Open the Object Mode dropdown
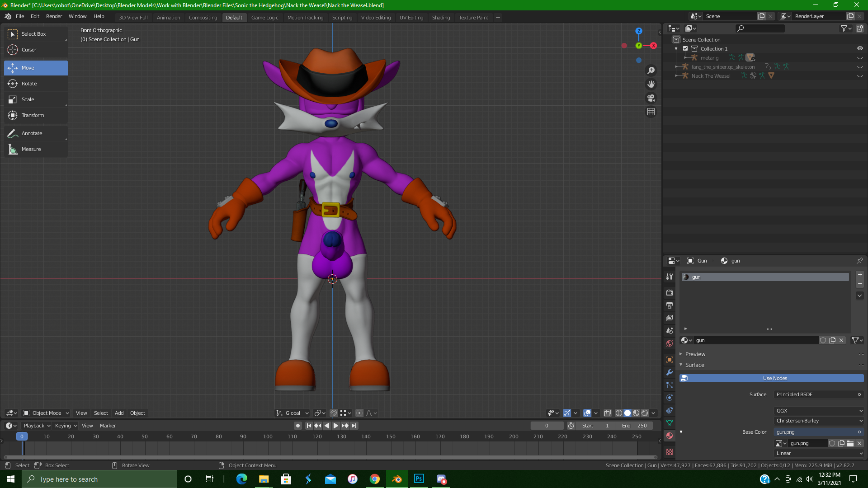The image size is (868, 488). (46, 413)
